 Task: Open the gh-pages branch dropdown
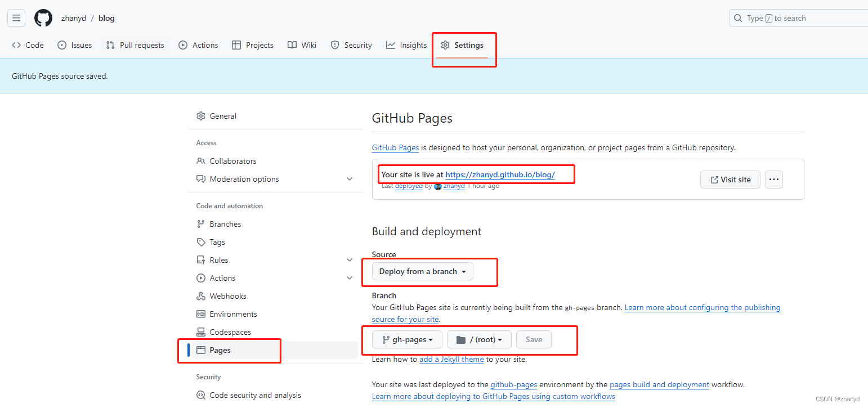pos(407,339)
